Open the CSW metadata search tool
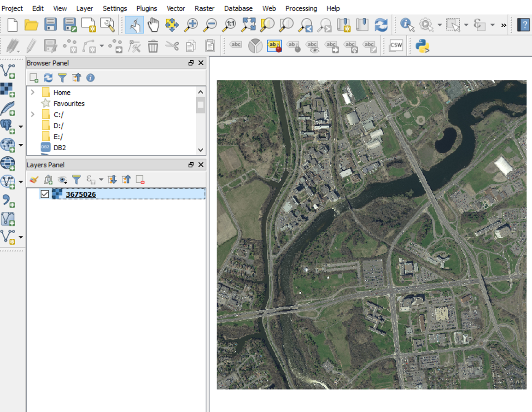The height and width of the screenshot is (412, 532). coord(396,46)
